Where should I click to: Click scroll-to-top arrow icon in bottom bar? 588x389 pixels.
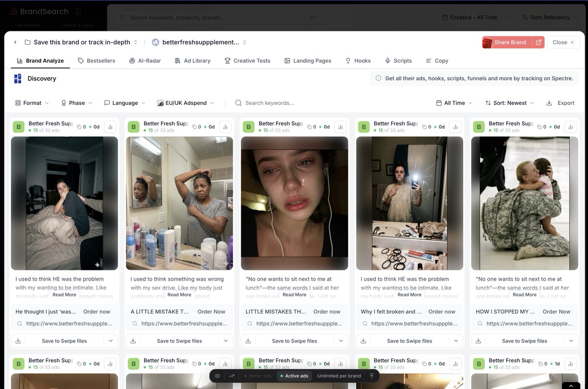371,376
